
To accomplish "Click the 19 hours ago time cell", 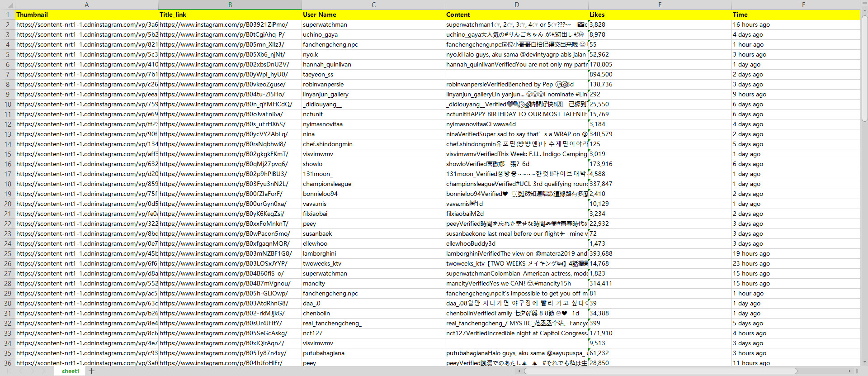I will (796, 253).
